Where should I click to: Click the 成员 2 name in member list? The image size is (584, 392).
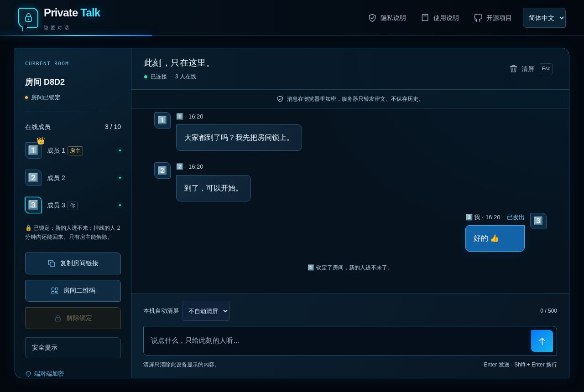[x=56, y=178]
